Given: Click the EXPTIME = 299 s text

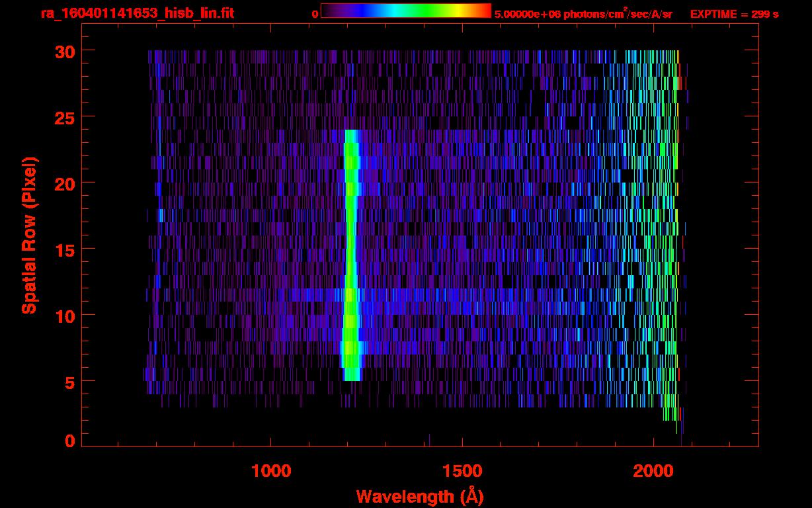Looking at the screenshot, I should (x=734, y=14).
